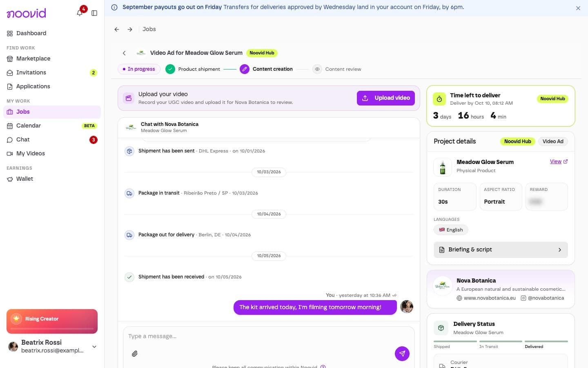588x368 pixels.
Task: Click the Delivery Status package icon
Action: tap(441, 328)
